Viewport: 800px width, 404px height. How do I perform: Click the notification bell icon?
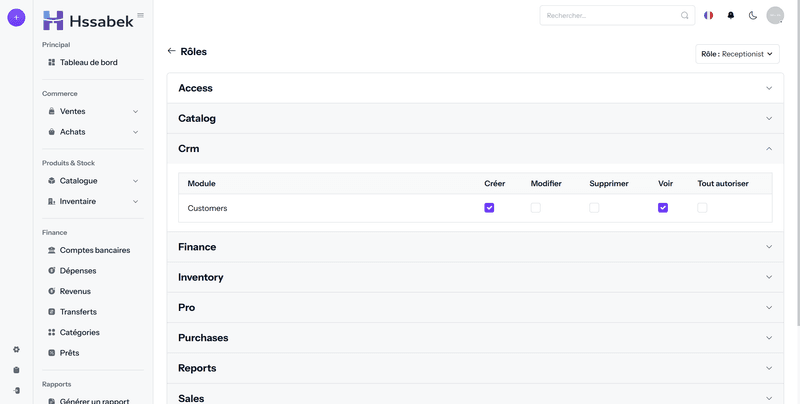[730, 16]
